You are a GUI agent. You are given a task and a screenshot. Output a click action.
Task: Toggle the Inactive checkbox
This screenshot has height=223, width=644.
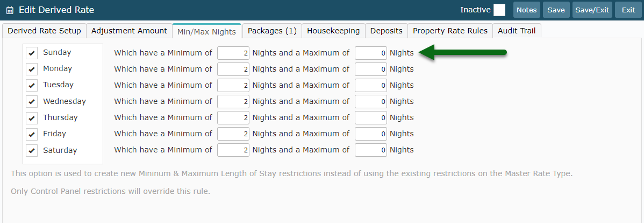499,10
